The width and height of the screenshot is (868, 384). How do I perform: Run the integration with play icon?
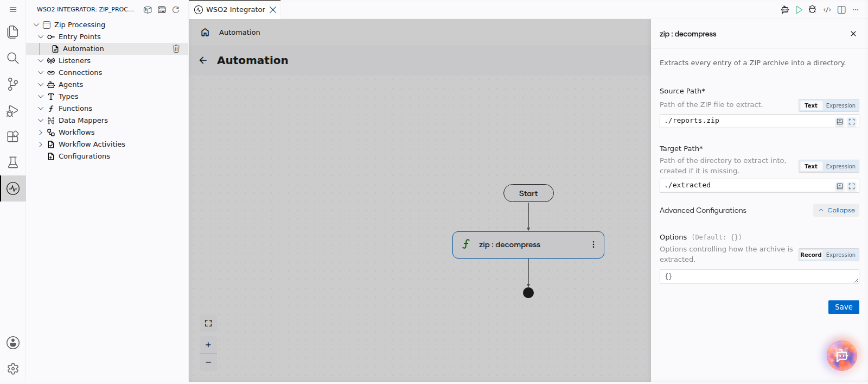pyautogui.click(x=799, y=10)
